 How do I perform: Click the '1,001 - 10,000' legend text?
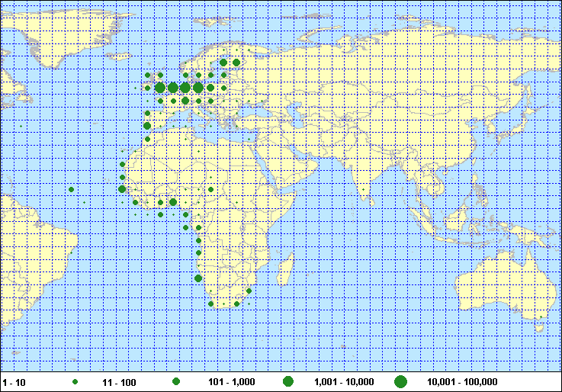[x=344, y=381]
